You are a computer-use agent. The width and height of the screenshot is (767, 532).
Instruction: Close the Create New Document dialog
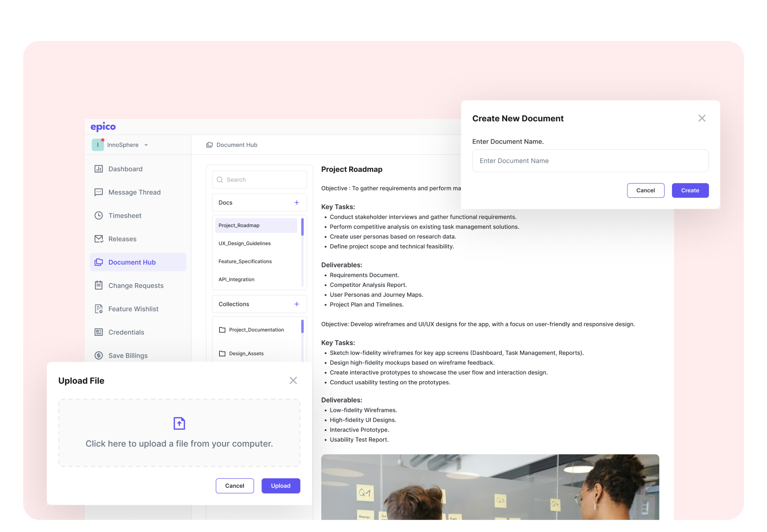702,118
